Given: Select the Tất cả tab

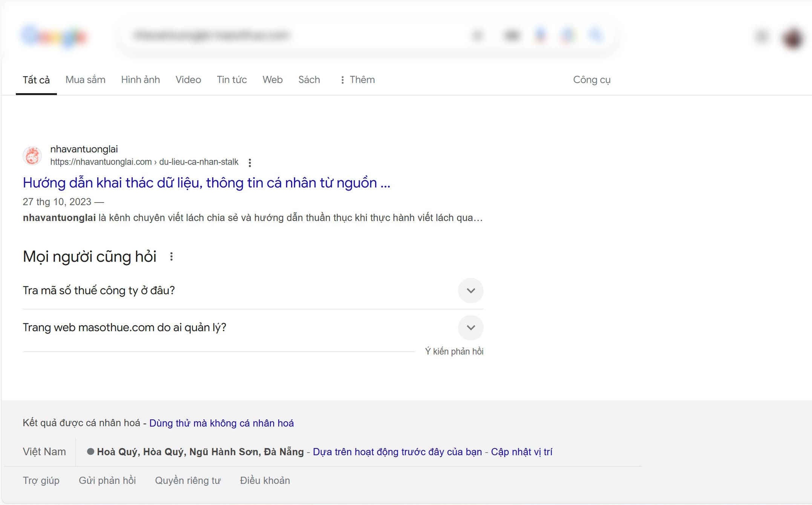Looking at the screenshot, I should pos(36,80).
